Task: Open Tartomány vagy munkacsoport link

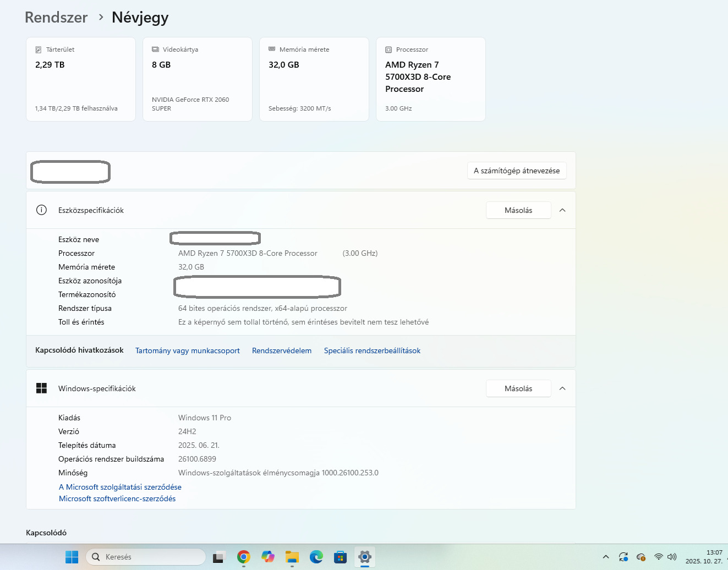Action: tap(188, 350)
